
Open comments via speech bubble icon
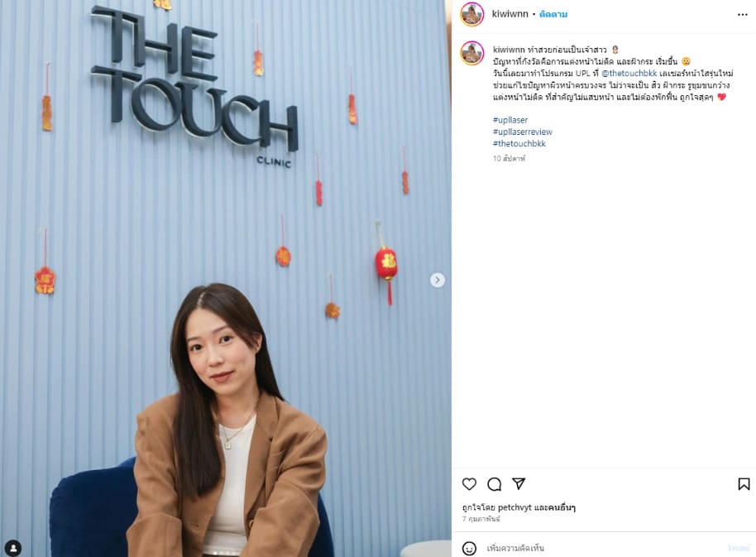click(x=494, y=483)
